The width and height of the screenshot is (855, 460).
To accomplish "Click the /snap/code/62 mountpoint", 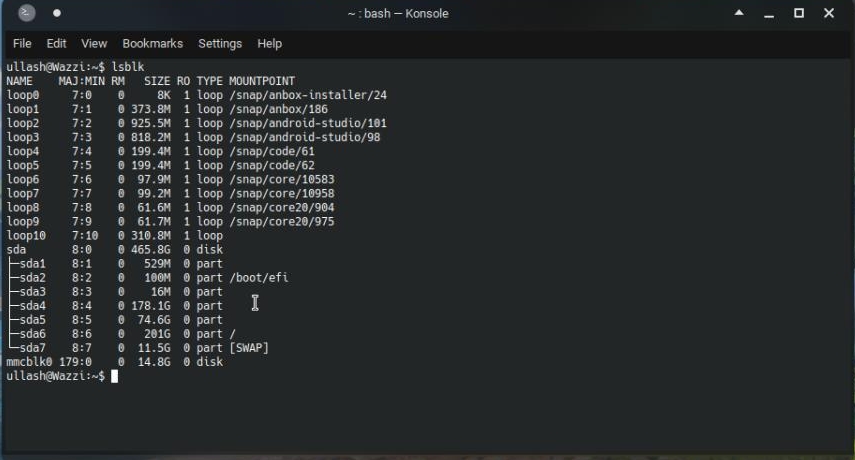I will coord(272,166).
